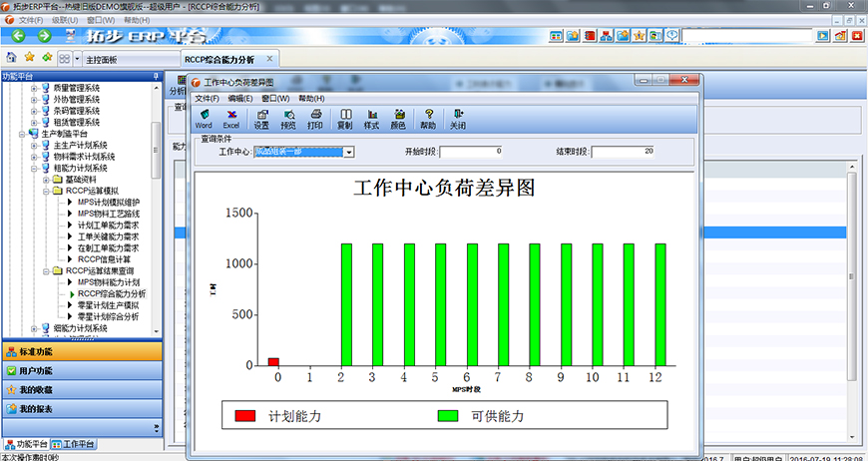Click the home icon in the tab bar
Screen dimensions: 868x461
coord(12,59)
